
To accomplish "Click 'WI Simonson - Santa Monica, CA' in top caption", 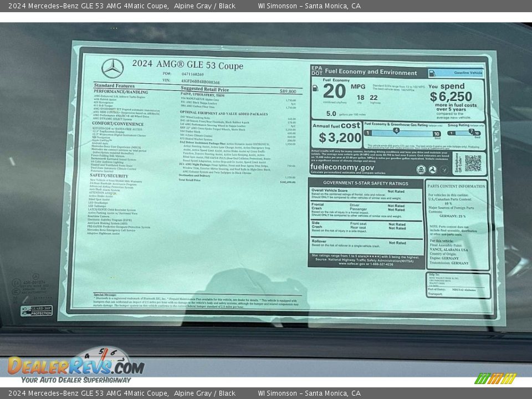I will (309, 6).
